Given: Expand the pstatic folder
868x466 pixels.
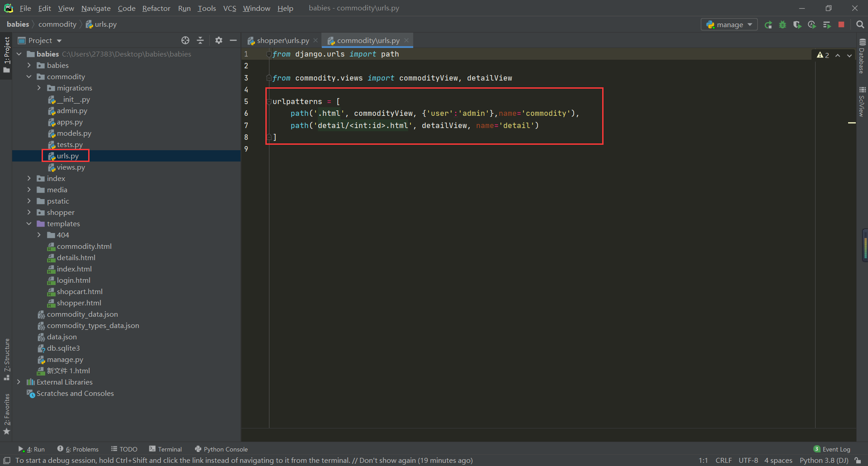Looking at the screenshot, I should [x=29, y=201].
